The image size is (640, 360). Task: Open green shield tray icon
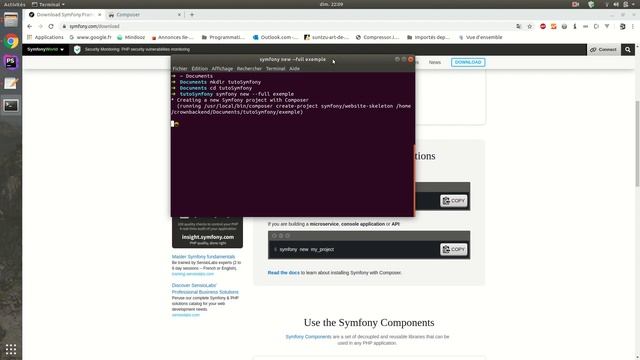click(x=591, y=4)
